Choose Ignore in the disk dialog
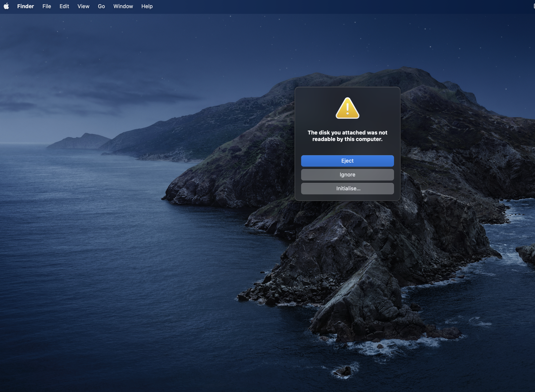Viewport: 535px width, 392px height. point(347,175)
